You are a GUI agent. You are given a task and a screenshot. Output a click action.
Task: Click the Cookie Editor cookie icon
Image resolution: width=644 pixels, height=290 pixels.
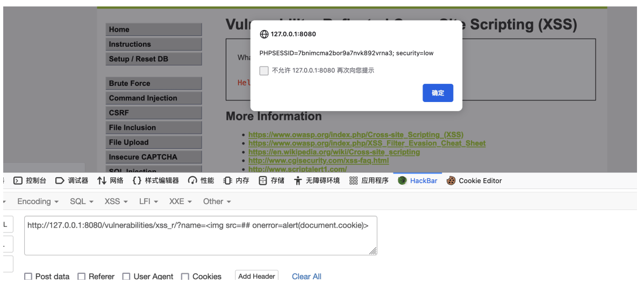pyautogui.click(x=452, y=180)
